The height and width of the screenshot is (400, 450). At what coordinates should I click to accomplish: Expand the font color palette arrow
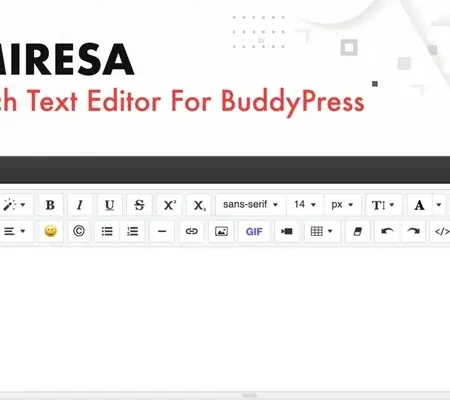point(439,205)
